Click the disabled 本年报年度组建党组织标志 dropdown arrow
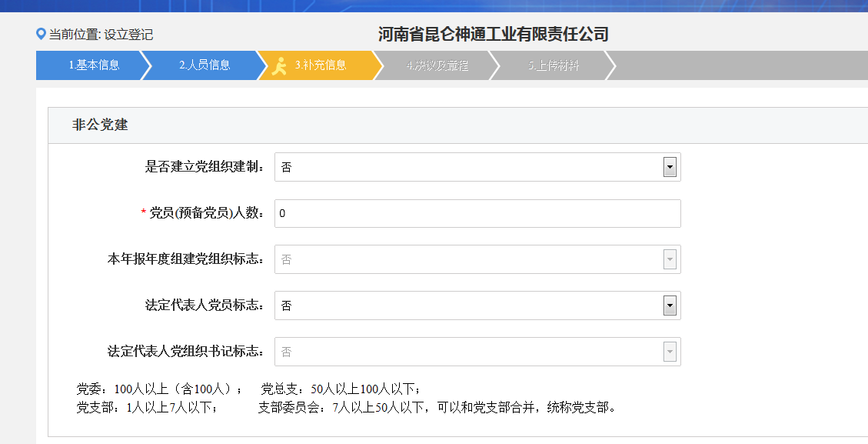The height and width of the screenshot is (444, 868). point(670,259)
